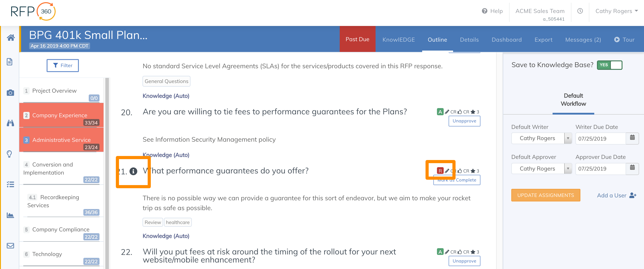Open the clock history icon in header
This screenshot has width=644, height=269.
tap(580, 11)
